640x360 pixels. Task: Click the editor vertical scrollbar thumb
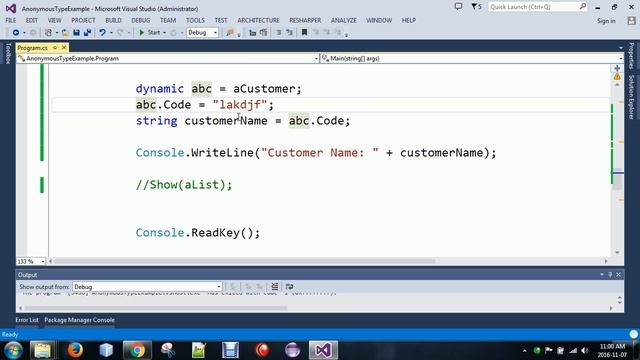point(617,178)
